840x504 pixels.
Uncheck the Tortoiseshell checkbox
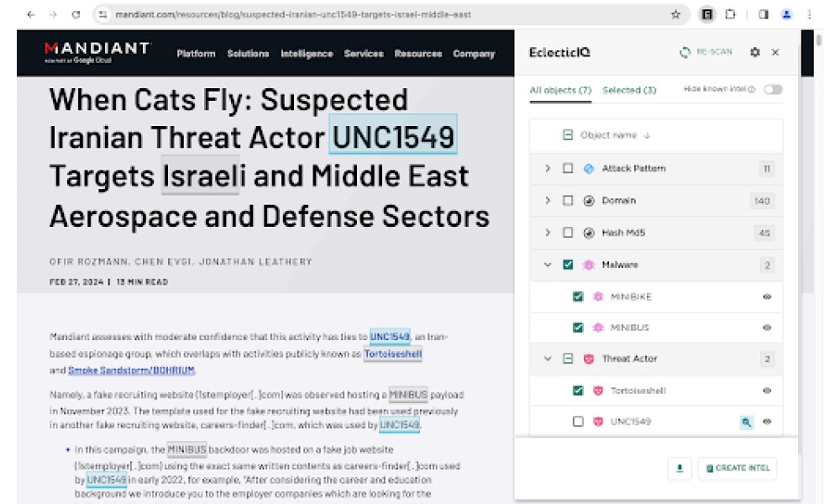(578, 391)
